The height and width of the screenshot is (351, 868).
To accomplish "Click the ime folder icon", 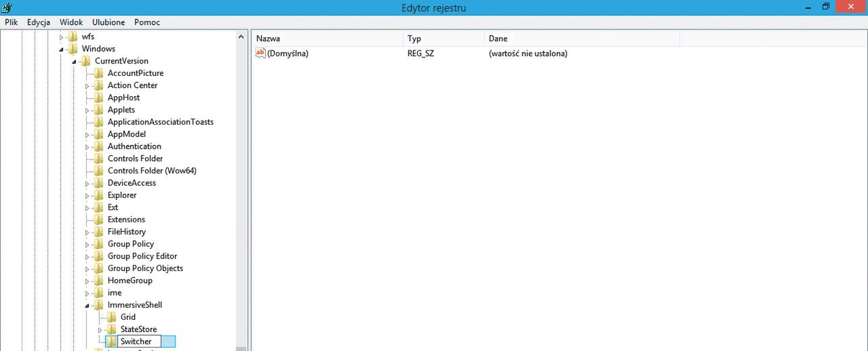I will coord(98,293).
